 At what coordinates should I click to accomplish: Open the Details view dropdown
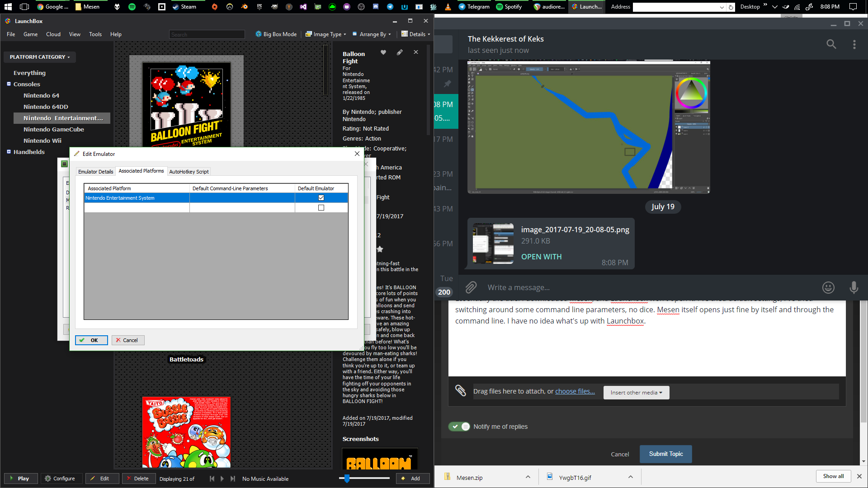click(415, 34)
